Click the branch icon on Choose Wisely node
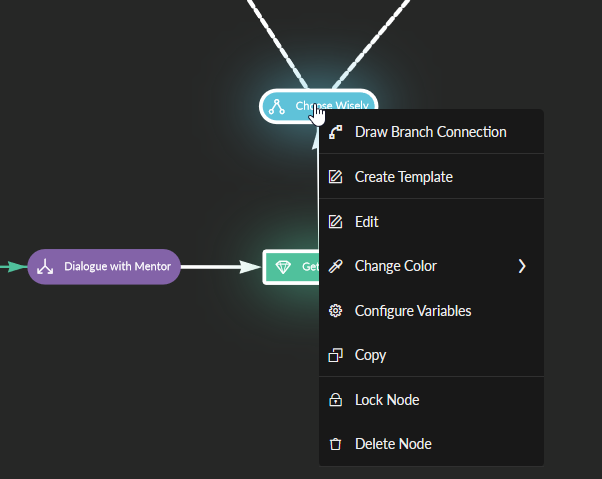The height and width of the screenshot is (479, 602). coord(277,107)
